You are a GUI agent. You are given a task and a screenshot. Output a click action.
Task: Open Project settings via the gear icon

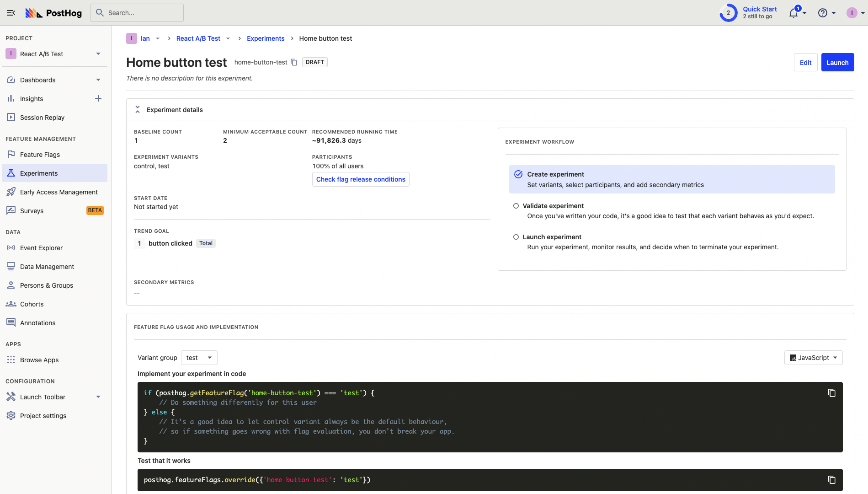click(x=11, y=415)
